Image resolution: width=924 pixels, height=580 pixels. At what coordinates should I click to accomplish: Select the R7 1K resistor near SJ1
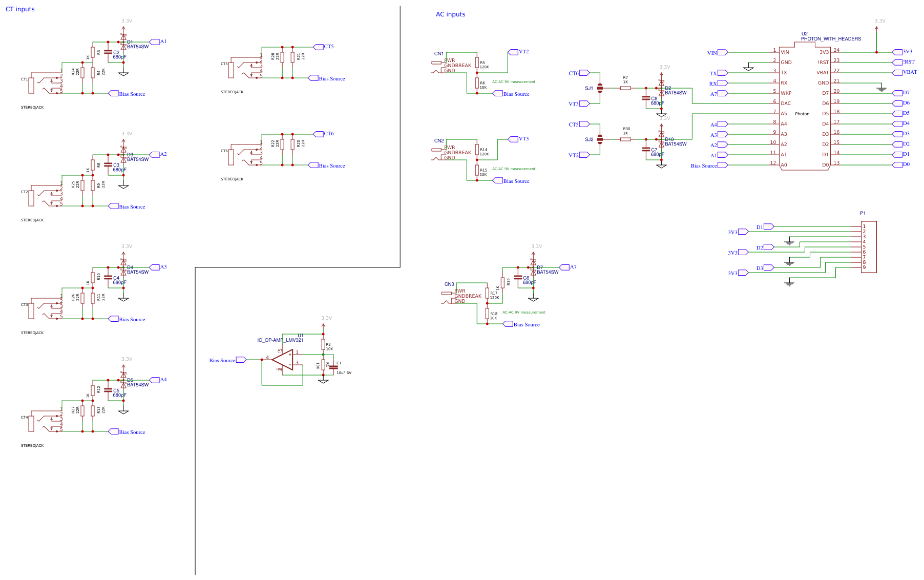(x=625, y=88)
